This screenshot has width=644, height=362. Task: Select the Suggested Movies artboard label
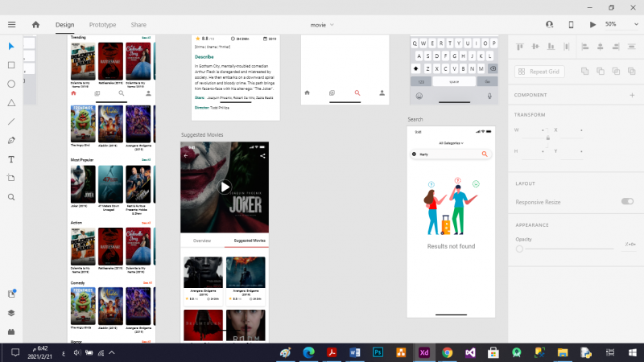click(x=202, y=134)
